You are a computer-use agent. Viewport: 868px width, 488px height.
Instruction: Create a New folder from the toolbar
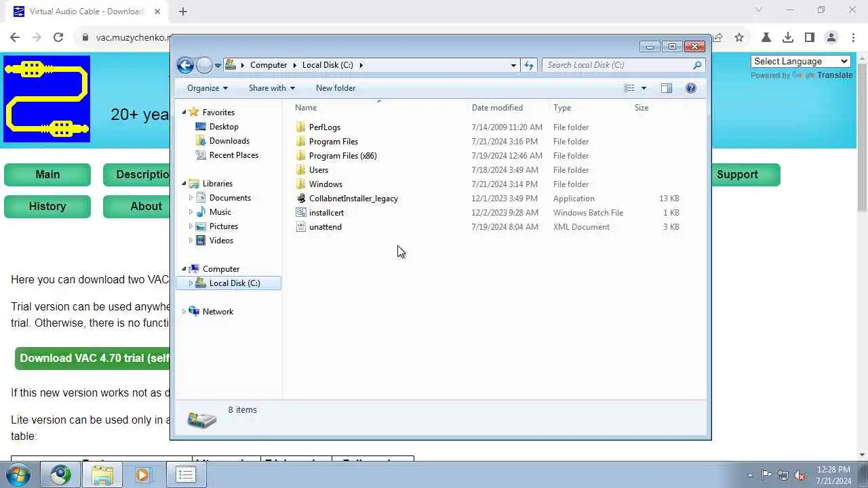coord(336,88)
